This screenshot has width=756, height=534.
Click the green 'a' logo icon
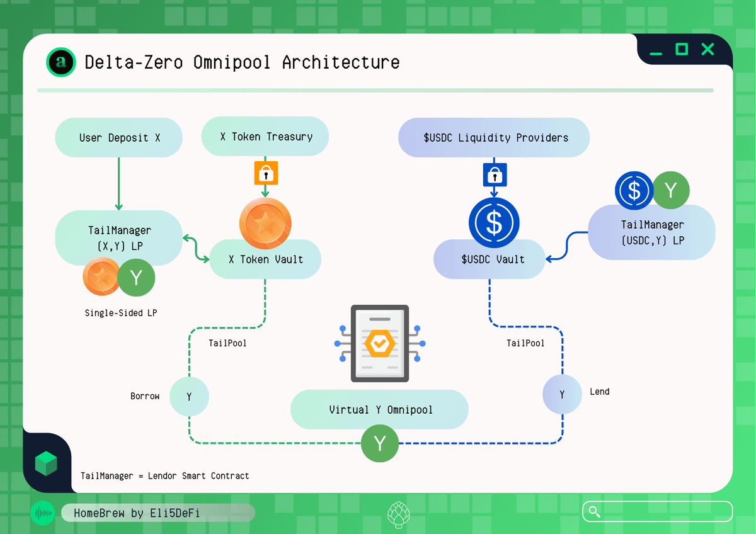[x=61, y=62]
